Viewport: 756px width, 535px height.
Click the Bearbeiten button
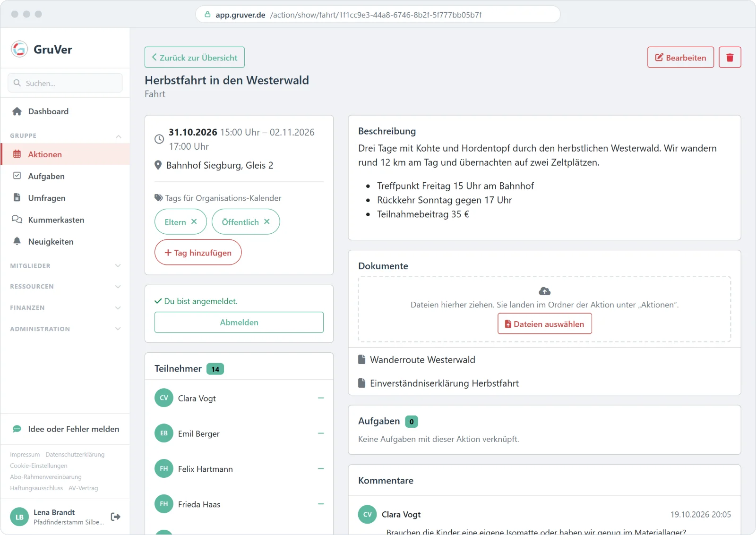point(680,57)
